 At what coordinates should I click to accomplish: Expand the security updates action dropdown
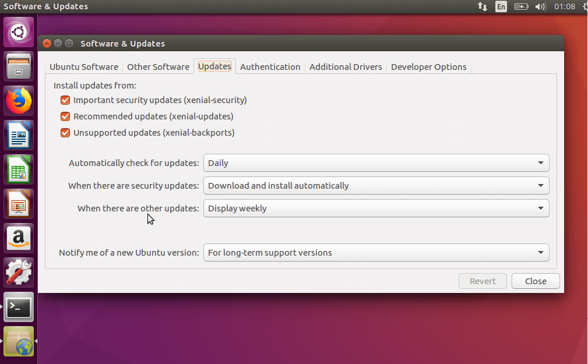[x=375, y=185]
